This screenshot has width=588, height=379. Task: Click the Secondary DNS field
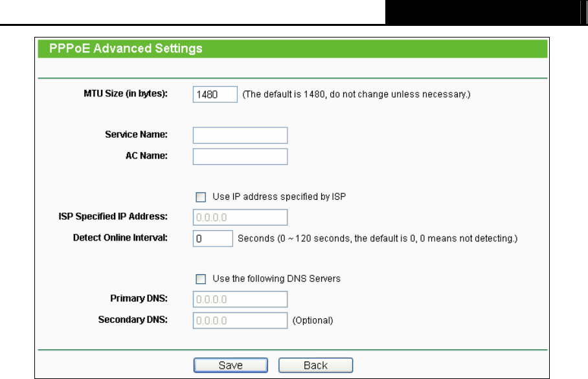(240, 321)
